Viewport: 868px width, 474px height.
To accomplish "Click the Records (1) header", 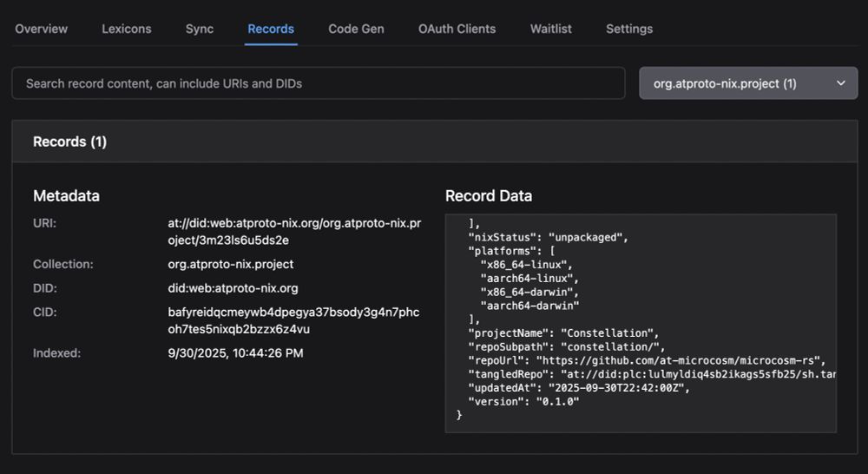I will pyautogui.click(x=69, y=142).
